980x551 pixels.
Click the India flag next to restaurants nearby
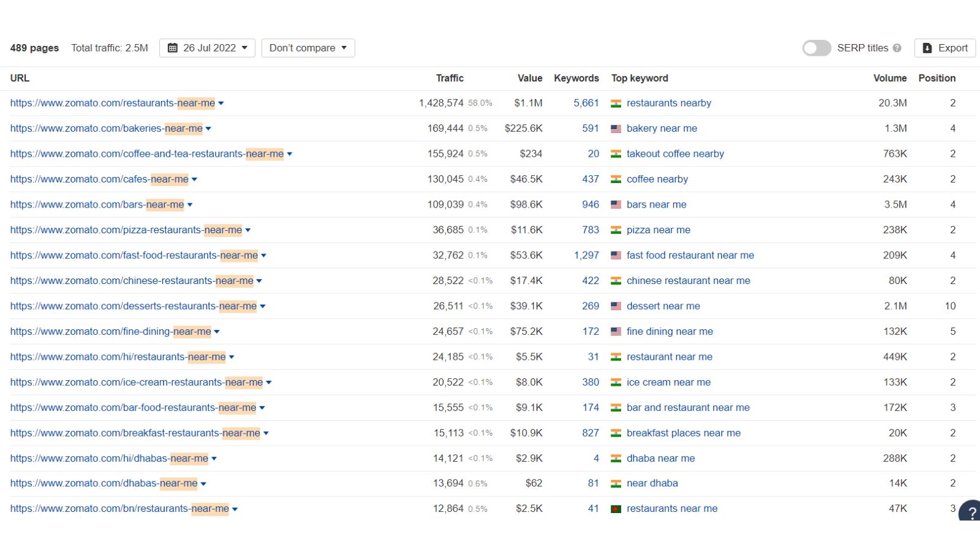(616, 103)
